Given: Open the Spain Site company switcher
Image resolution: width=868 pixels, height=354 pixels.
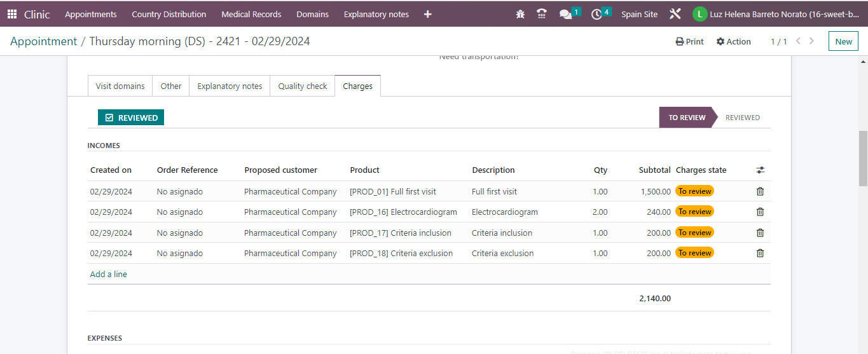Looking at the screenshot, I should click(640, 14).
